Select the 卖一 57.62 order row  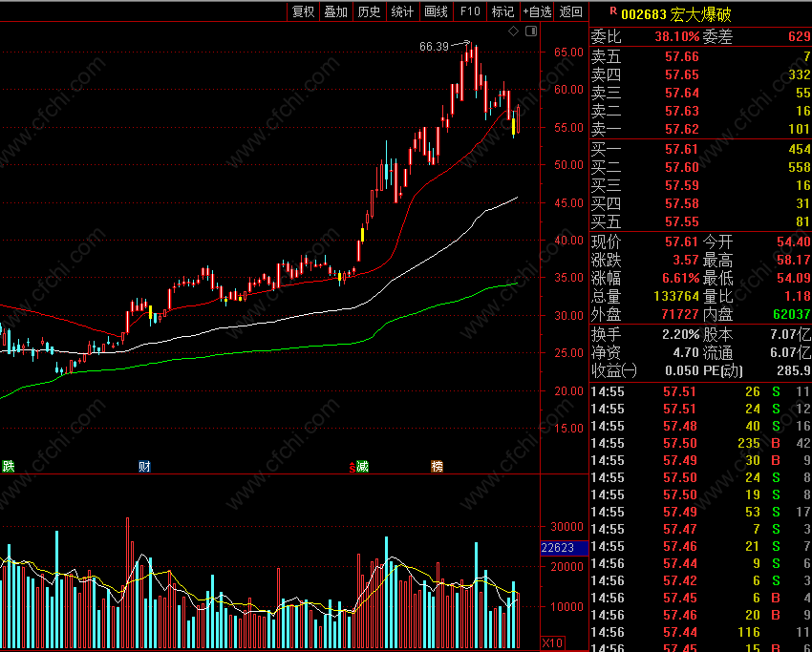[x=700, y=129]
